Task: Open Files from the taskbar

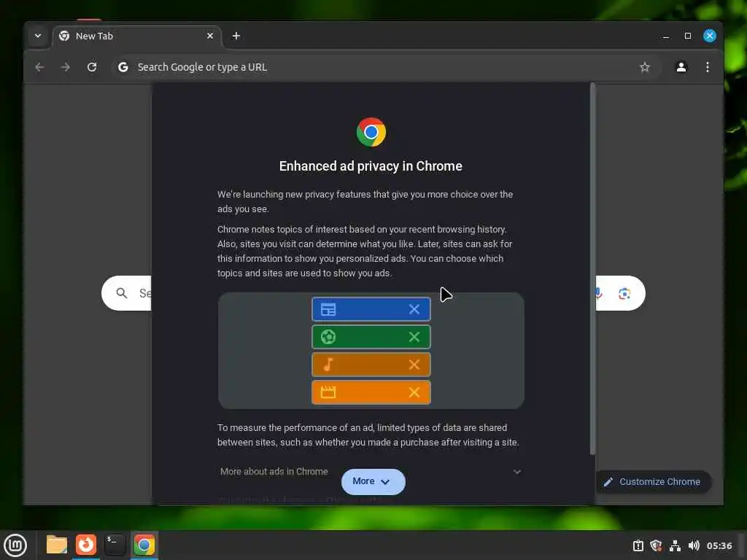Action: (x=57, y=545)
